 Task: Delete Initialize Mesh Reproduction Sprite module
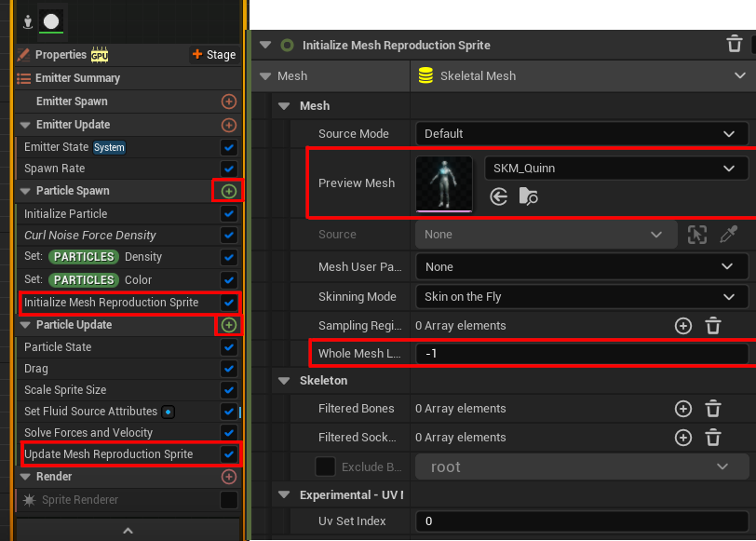pos(734,44)
